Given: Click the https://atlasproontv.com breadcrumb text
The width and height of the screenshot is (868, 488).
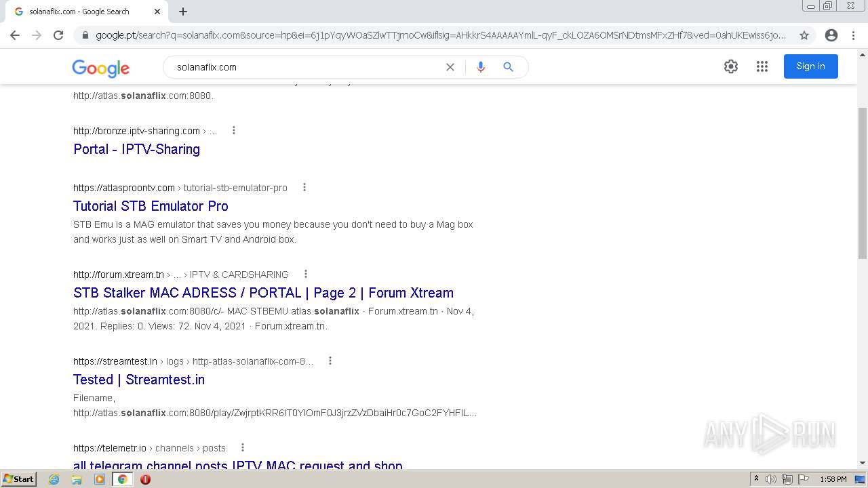Looking at the screenshot, I should tap(124, 188).
